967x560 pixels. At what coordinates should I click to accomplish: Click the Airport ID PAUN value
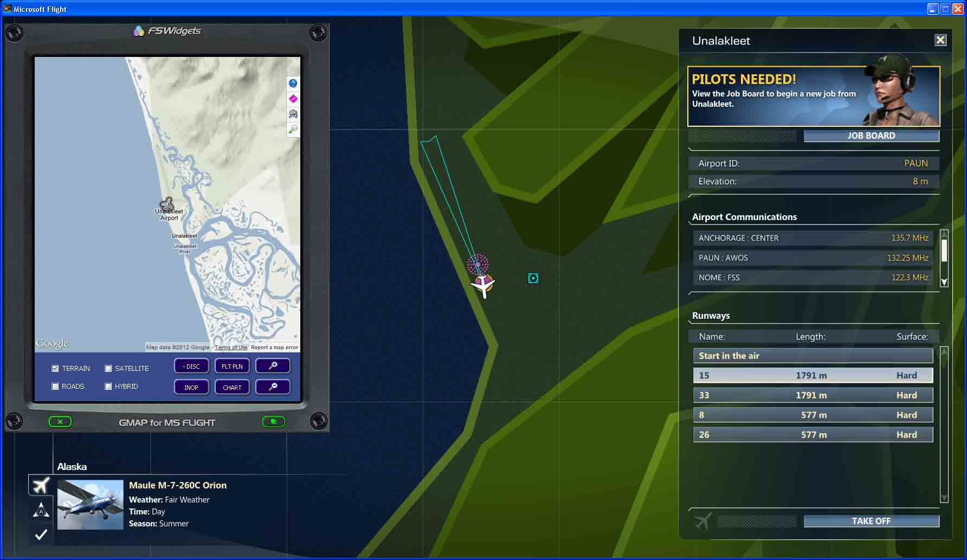click(x=916, y=163)
